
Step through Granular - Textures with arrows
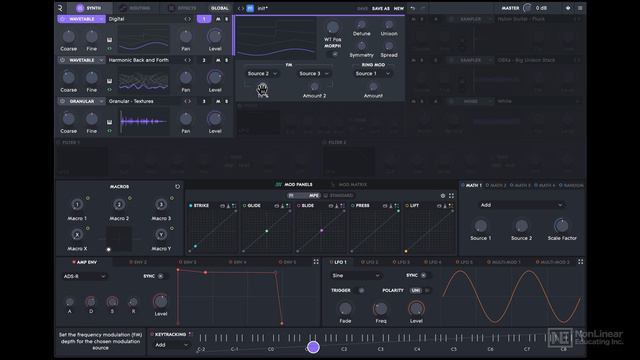pos(187,101)
